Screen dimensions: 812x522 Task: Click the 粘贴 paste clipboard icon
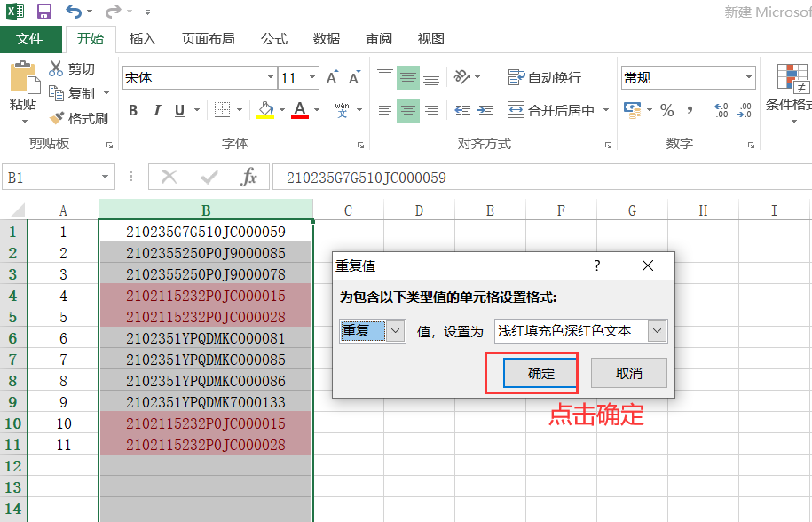(x=24, y=77)
